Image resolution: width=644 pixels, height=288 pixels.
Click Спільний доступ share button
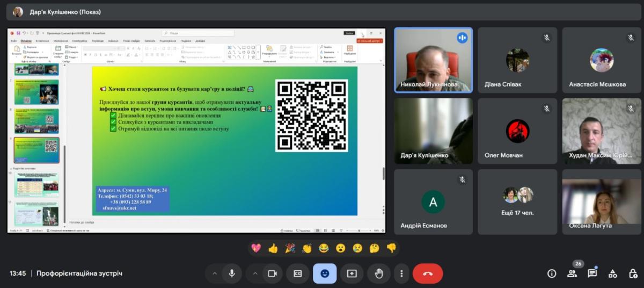[x=370, y=41]
